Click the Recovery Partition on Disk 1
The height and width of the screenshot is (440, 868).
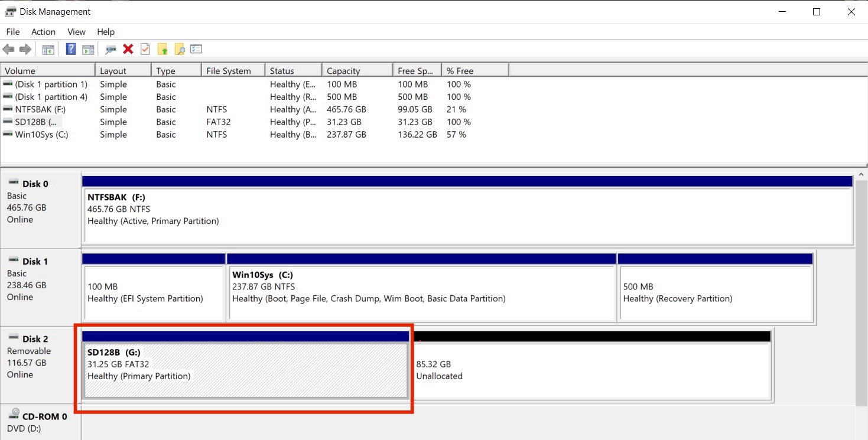coord(715,288)
